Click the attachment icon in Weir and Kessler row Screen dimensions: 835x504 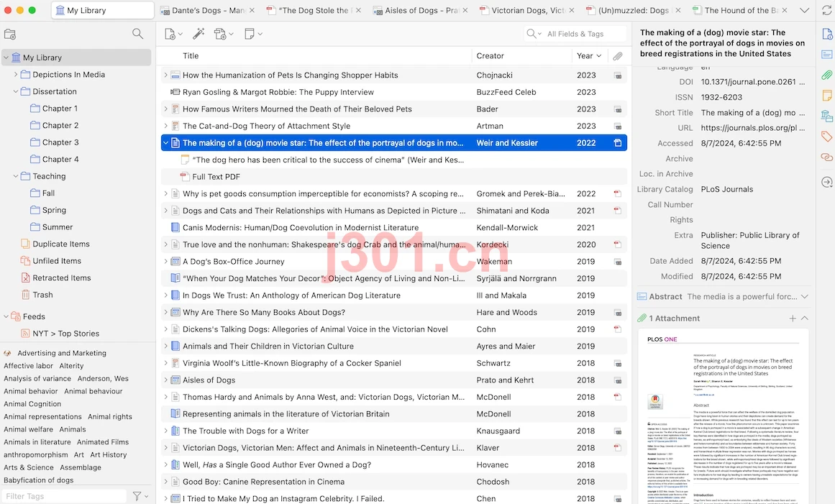click(618, 142)
